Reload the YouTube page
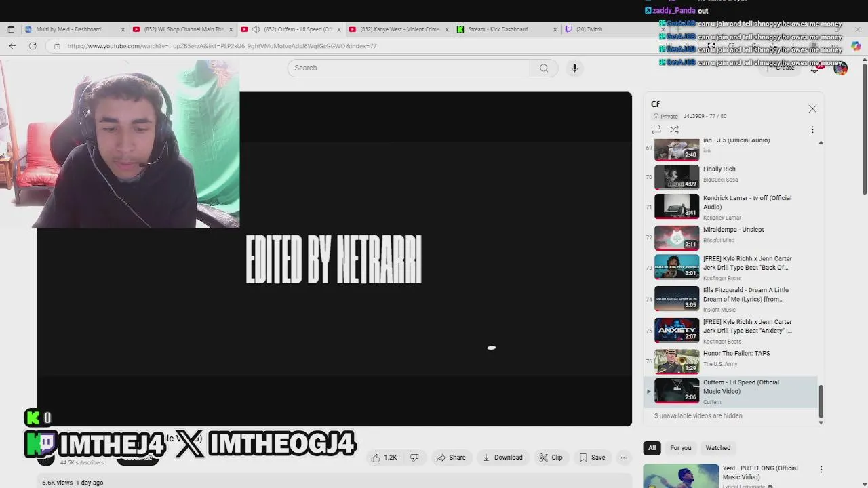The height and width of the screenshot is (488, 868). (x=33, y=46)
